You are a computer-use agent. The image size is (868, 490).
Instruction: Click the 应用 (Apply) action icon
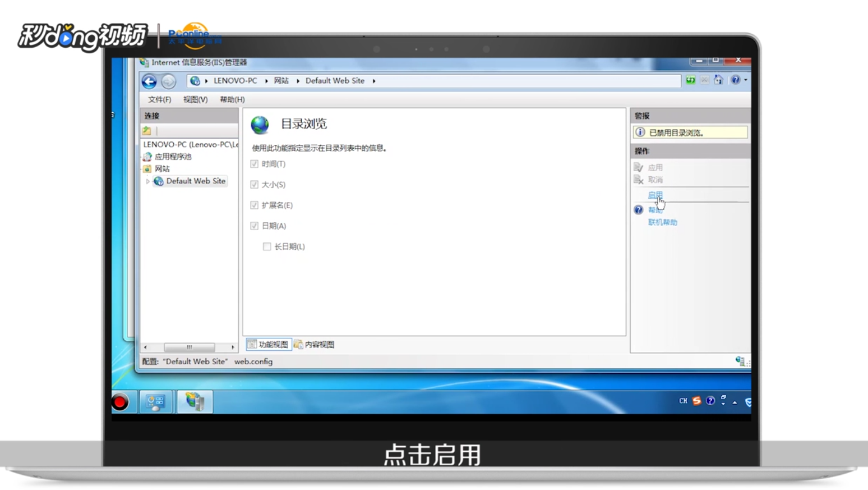pyautogui.click(x=638, y=167)
